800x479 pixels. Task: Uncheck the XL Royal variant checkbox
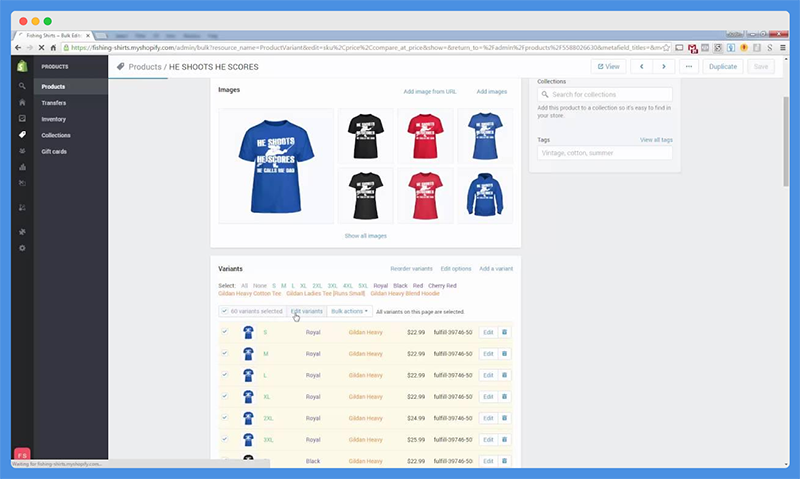point(224,396)
